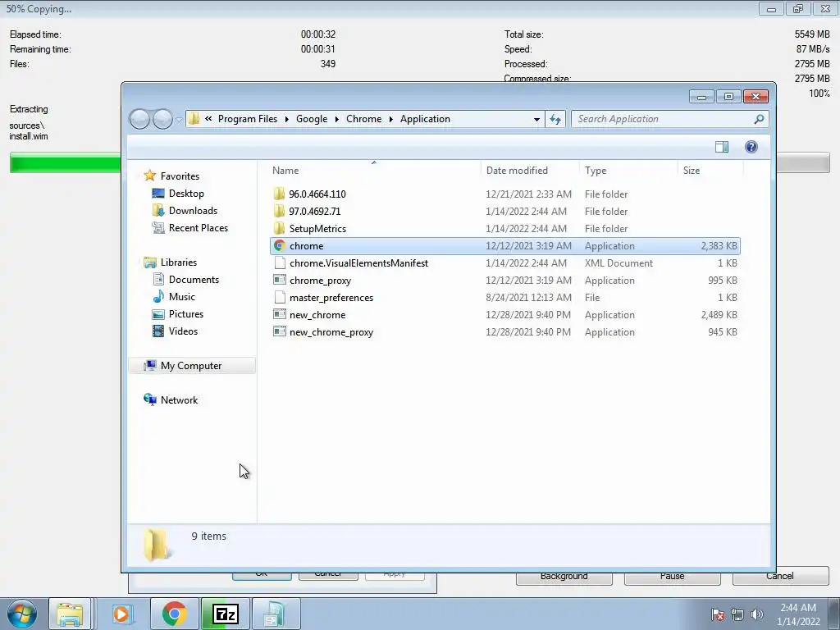Select Libraries in the navigation pane

click(x=178, y=262)
